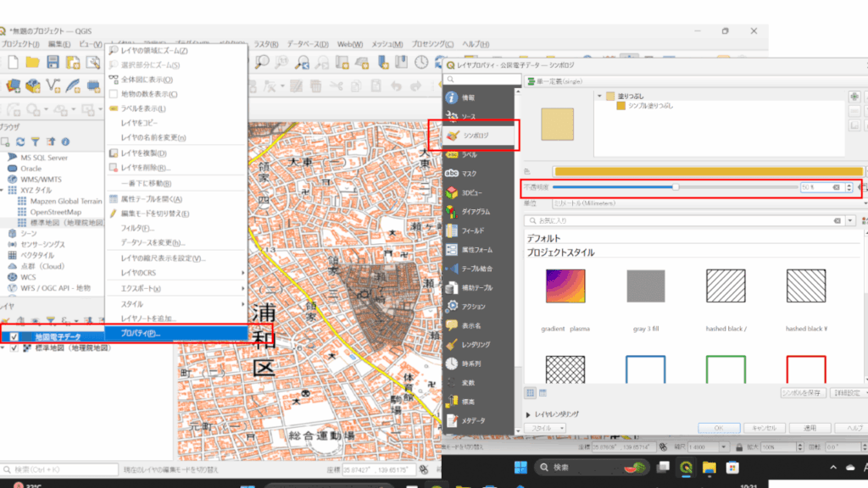
Task: Click the シンボルを保存 button
Action: 804,393
